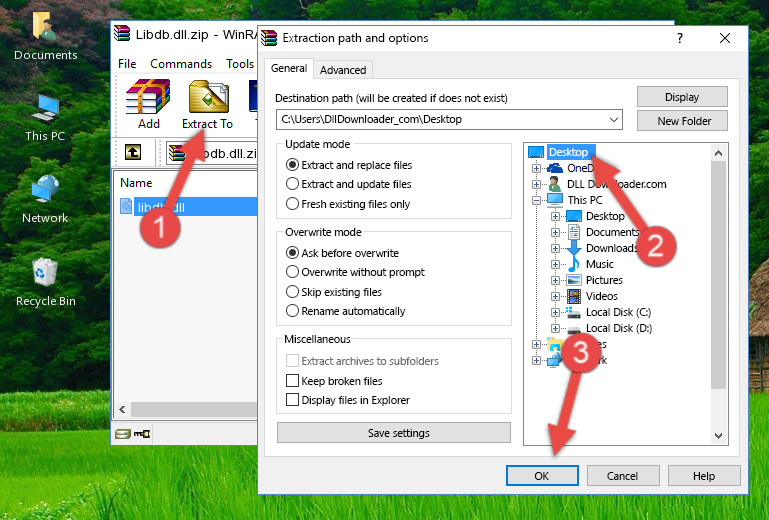Expand the Local Disk (C:) node
This screenshot has width=769, height=520.
click(x=555, y=312)
